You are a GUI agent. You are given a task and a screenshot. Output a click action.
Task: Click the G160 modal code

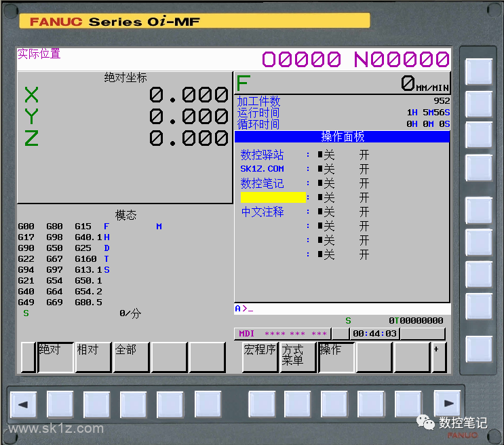(86, 259)
